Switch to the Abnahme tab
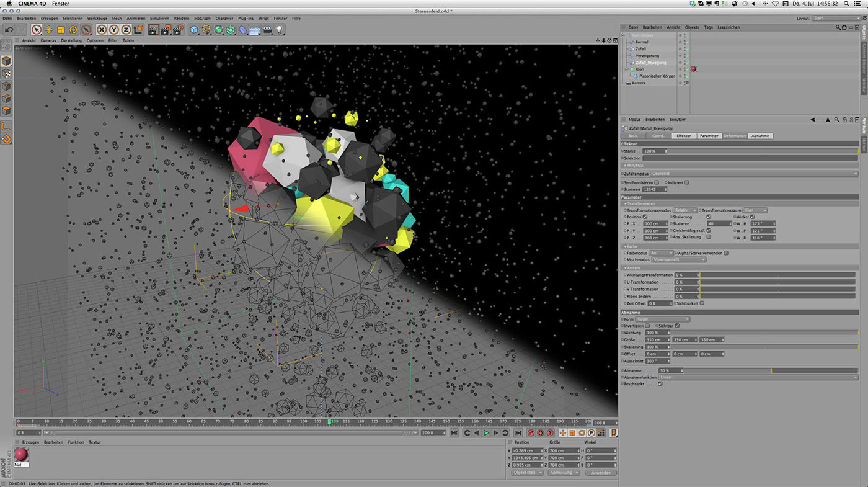This screenshot has width=868, height=487. (x=760, y=135)
